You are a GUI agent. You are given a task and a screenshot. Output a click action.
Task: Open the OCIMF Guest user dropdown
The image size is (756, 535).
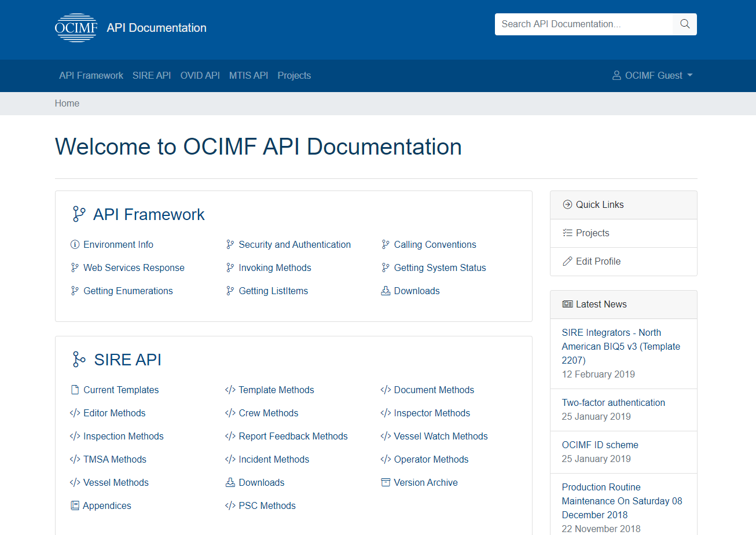[x=652, y=75]
